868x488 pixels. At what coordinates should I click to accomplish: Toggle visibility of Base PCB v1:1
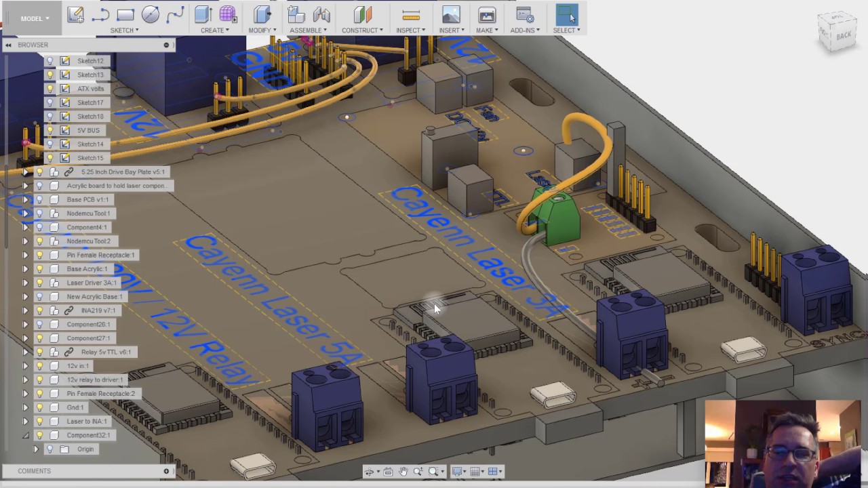39,199
